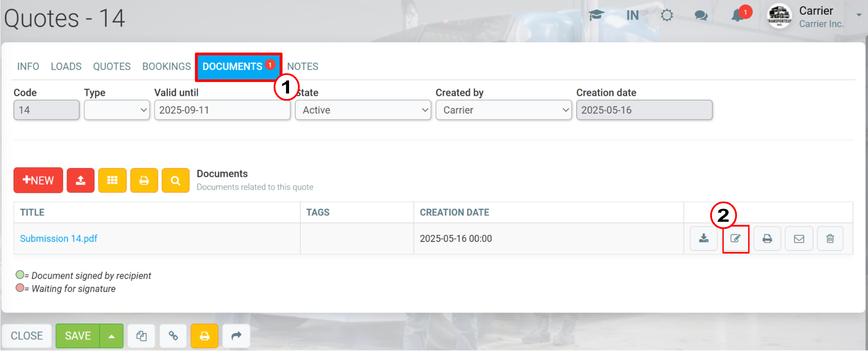This screenshot has height=352, width=868.
Task: Click the graduation cap training icon
Action: tap(596, 15)
